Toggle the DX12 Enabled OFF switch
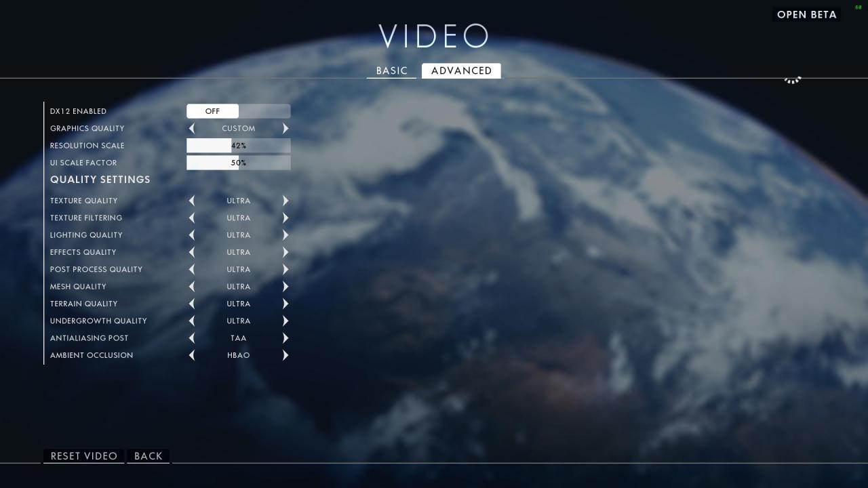 click(x=239, y=111)
